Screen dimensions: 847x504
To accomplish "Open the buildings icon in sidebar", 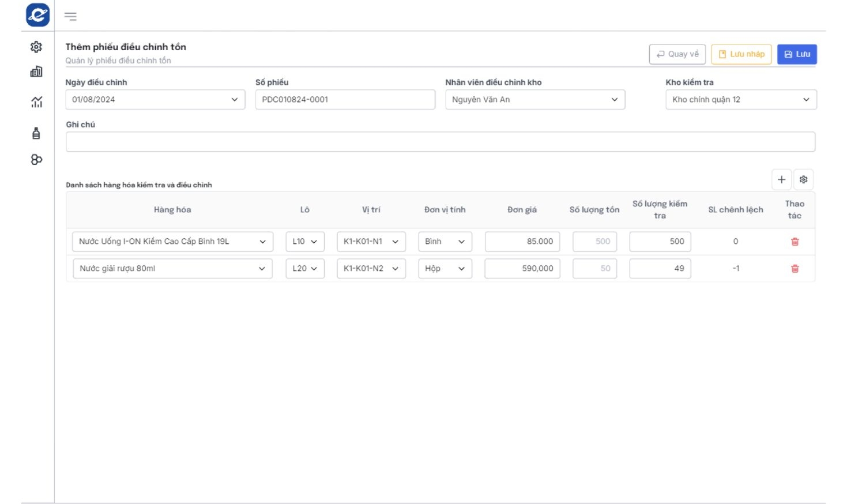I will [x=36, y=72].
